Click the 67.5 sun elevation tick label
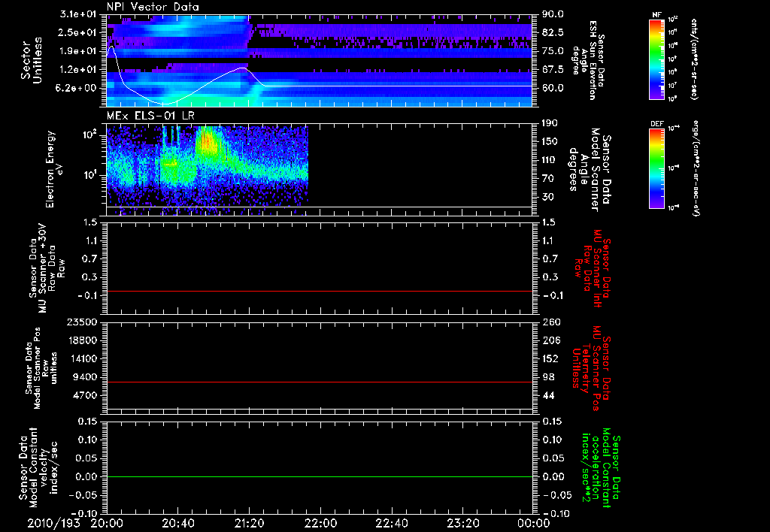Image resolution: width=770 pixels, height=532 pixels. tap(553, 70)
